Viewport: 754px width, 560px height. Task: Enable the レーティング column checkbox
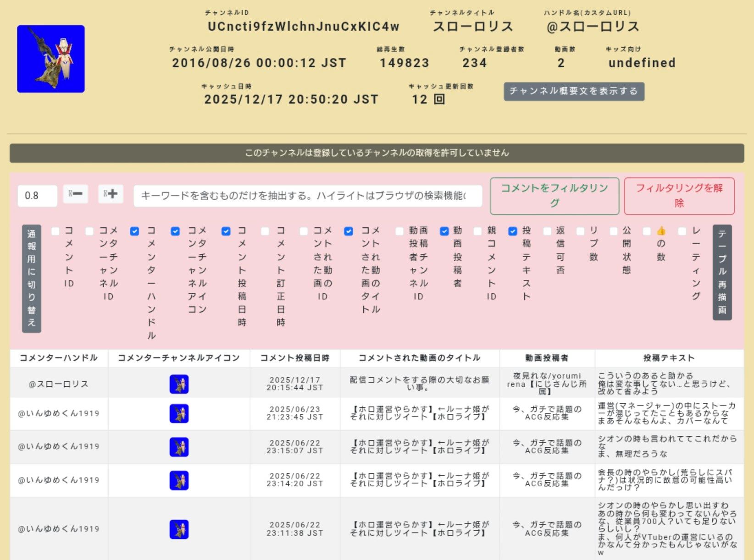coord(682,231)
